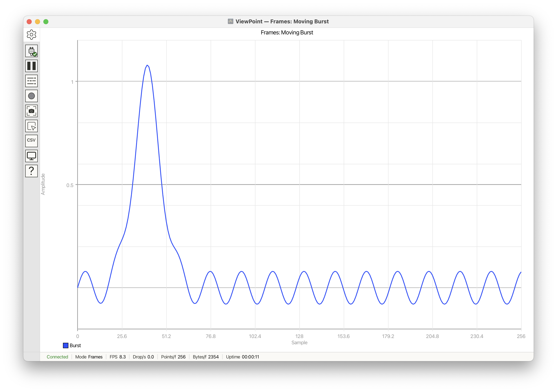Click the FPS 8.3 status entry
557x392 pixels.
(118, 357)
